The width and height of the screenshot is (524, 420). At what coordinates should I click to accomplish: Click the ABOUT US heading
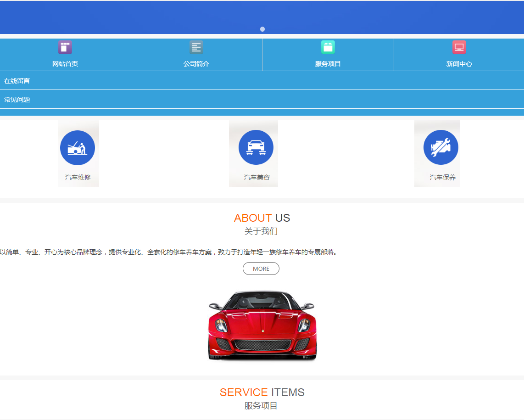262,218
